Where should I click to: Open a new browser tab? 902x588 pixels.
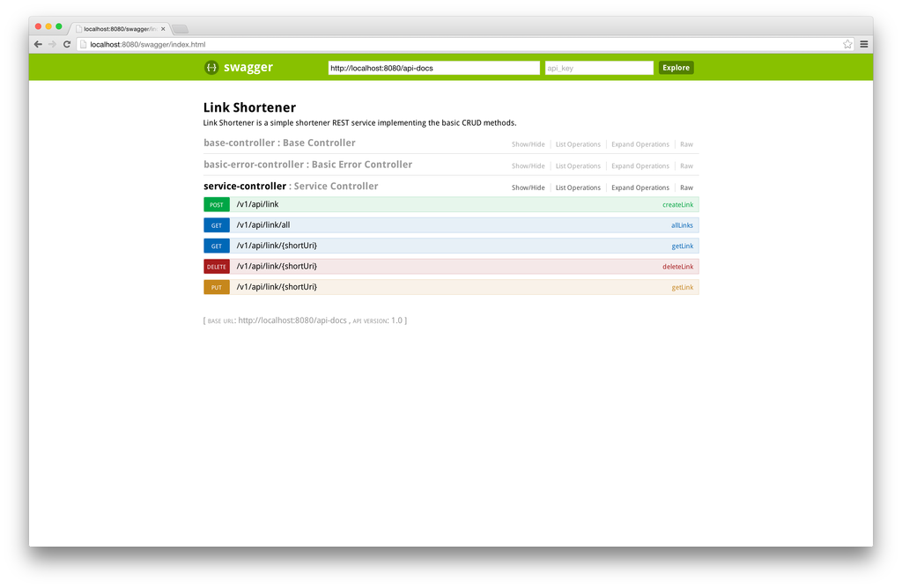[x=180, y=29]
